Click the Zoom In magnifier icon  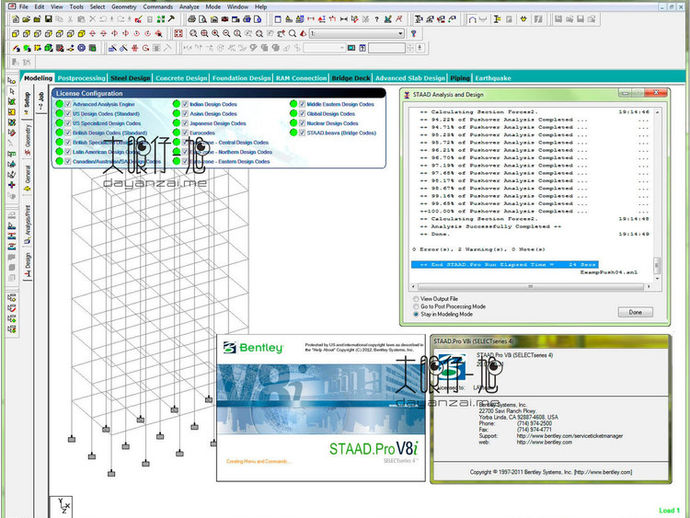[216, 33]
